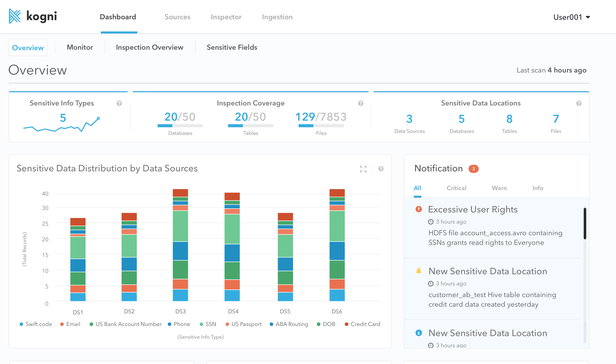The image size is (616, 364).
Task: Open the Inspector section
Action: [x=226, y=17]
